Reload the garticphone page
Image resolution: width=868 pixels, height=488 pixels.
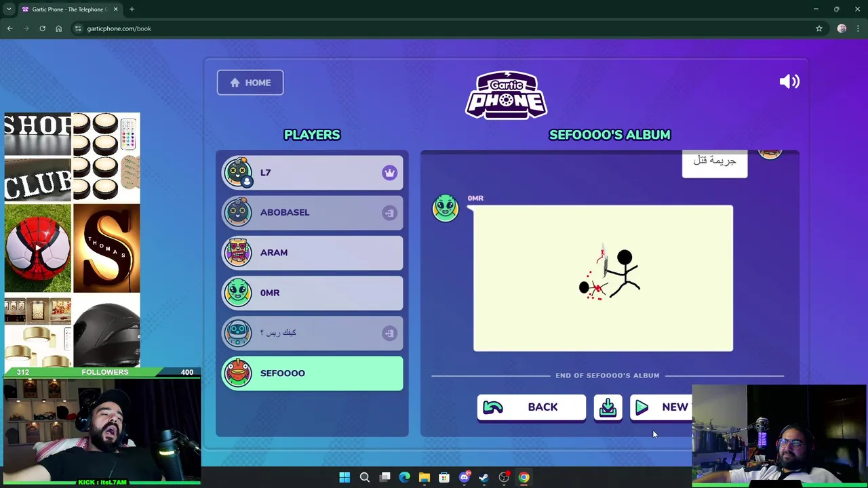pos(42,28)
